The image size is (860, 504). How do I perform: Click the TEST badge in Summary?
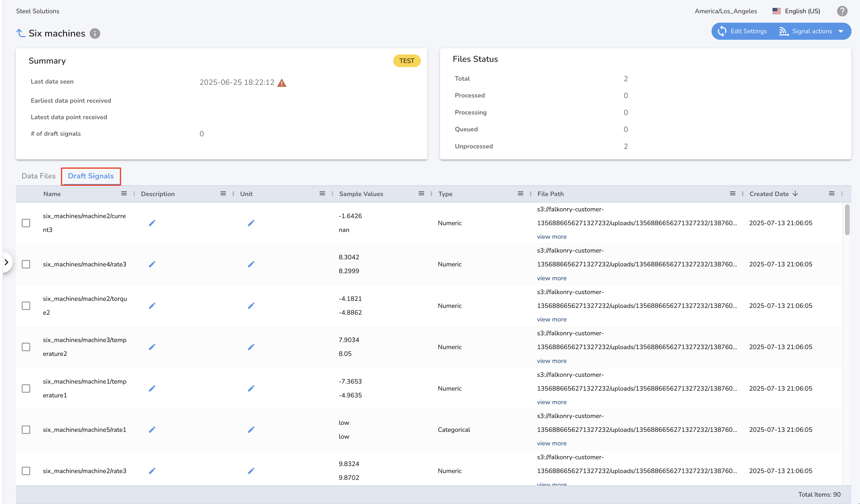click(406, 61)
